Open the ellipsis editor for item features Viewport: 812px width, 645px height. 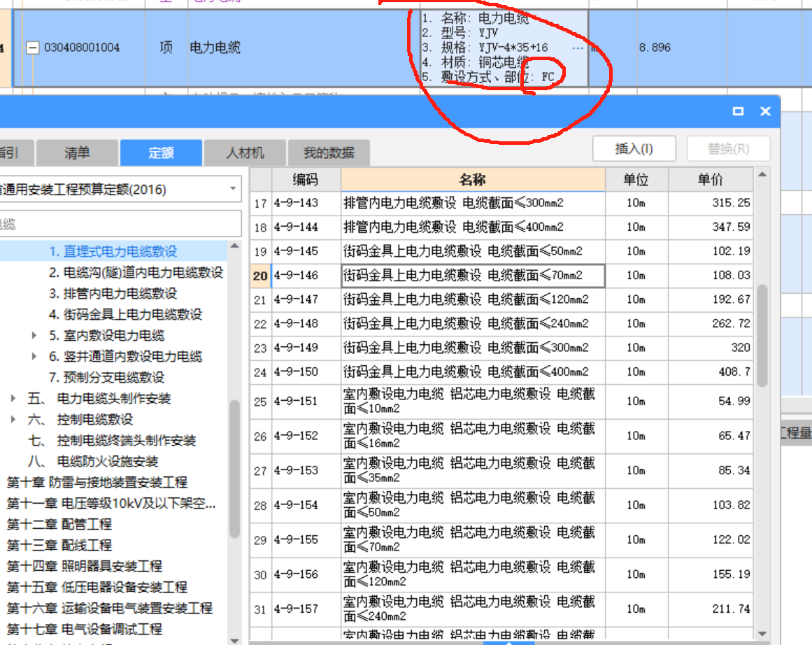[578, 48]
